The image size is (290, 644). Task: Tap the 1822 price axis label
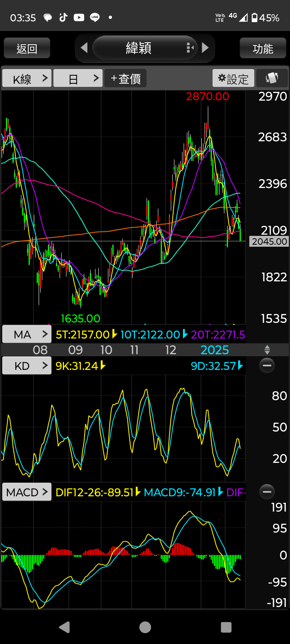coord(274,277)
